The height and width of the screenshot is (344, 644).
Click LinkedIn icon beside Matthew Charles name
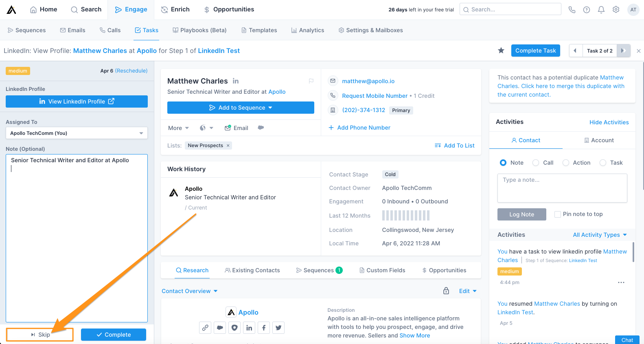pyautogui.click(x=236, y=81)
